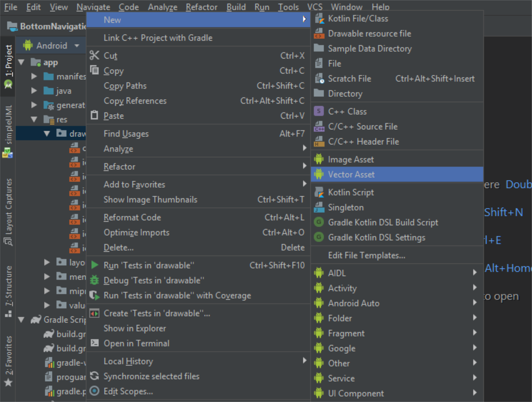Viewport: 532px width, 402px height.
Task: Click the Kotlin File/Class icon
Action: (x=319, y=19)
